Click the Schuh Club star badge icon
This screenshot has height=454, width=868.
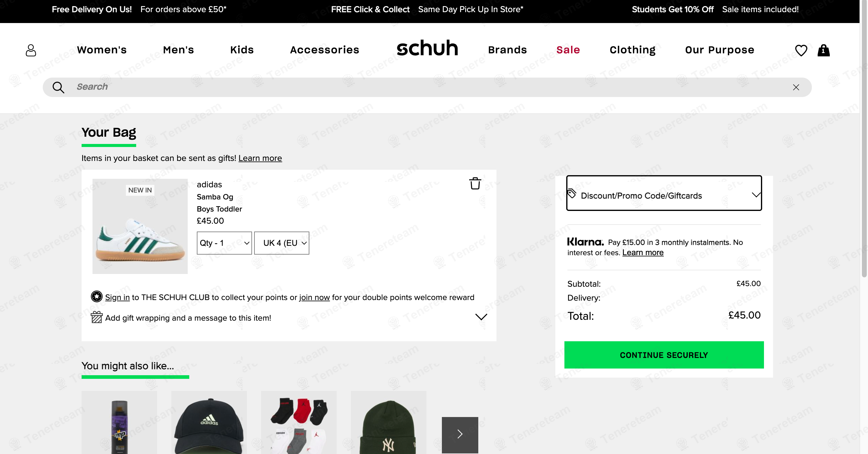tap(97, 296)
